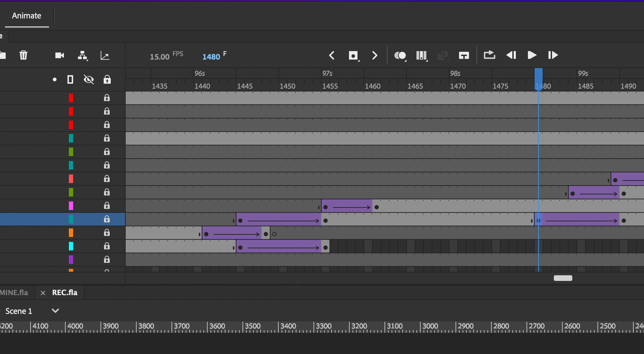Edit the current frame number 1480
Screen dimensions: 644x354
click(x=211, y=57)
